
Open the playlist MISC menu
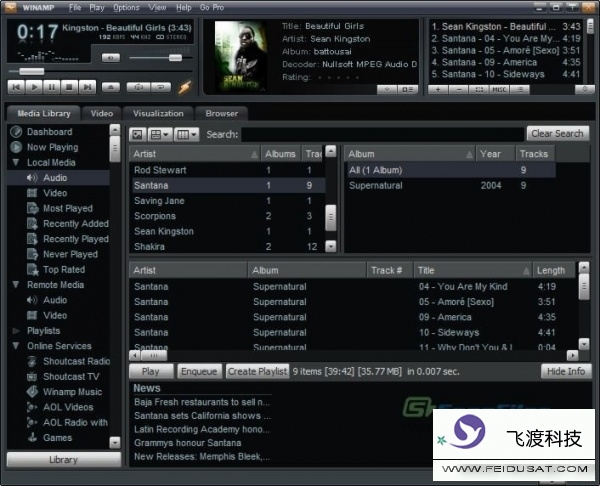pyautogui.click(x=499, y=90)
